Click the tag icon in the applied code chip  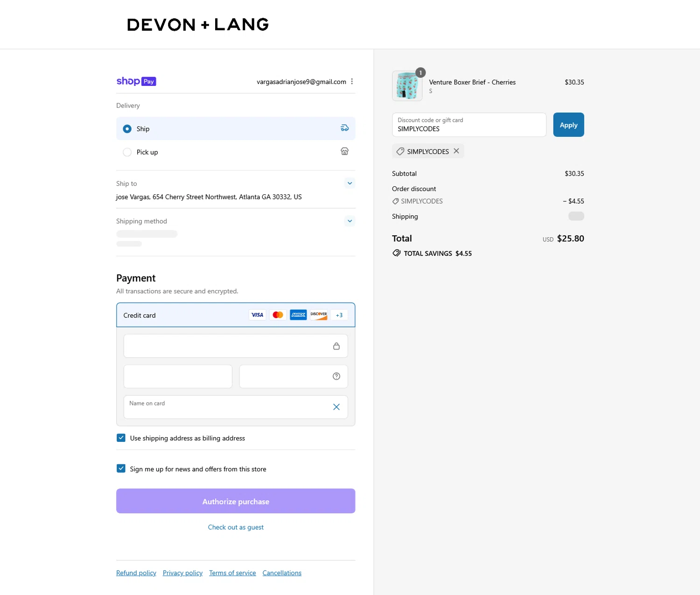point(400,151)
